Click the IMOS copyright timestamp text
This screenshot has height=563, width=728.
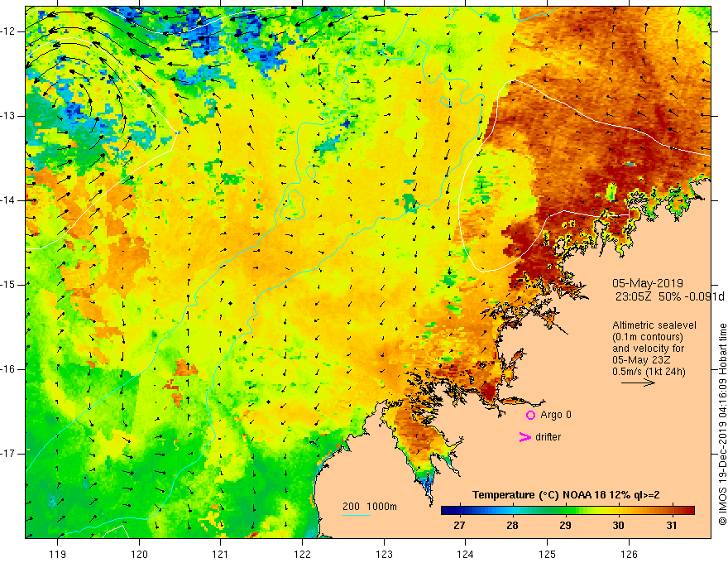click(x=722, y=424)
